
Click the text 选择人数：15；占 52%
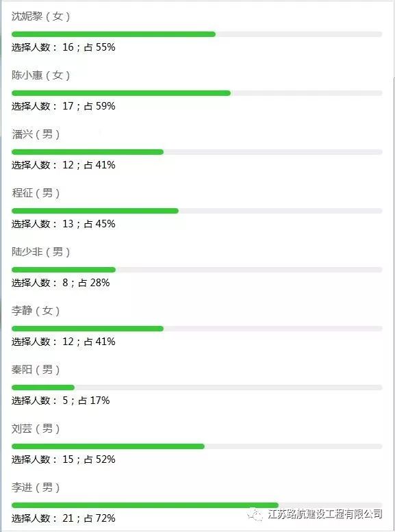point(64,459)
